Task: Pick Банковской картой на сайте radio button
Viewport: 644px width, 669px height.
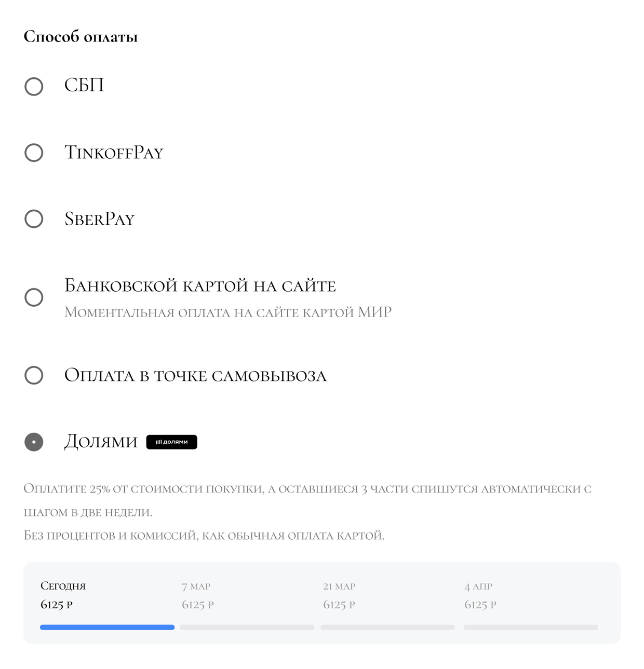Action: coord(34,297)
